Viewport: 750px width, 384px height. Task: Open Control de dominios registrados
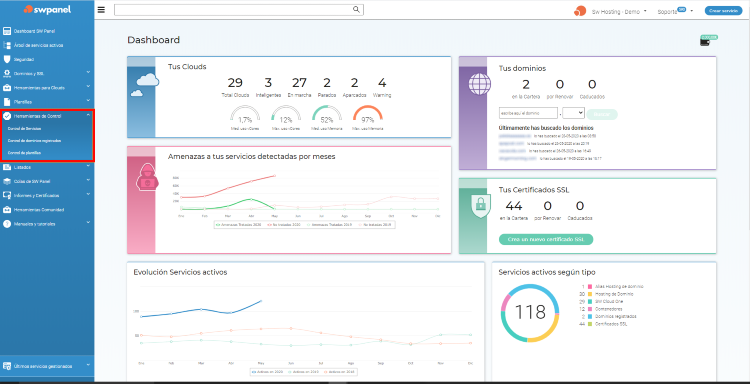click(x=34, y=141)
